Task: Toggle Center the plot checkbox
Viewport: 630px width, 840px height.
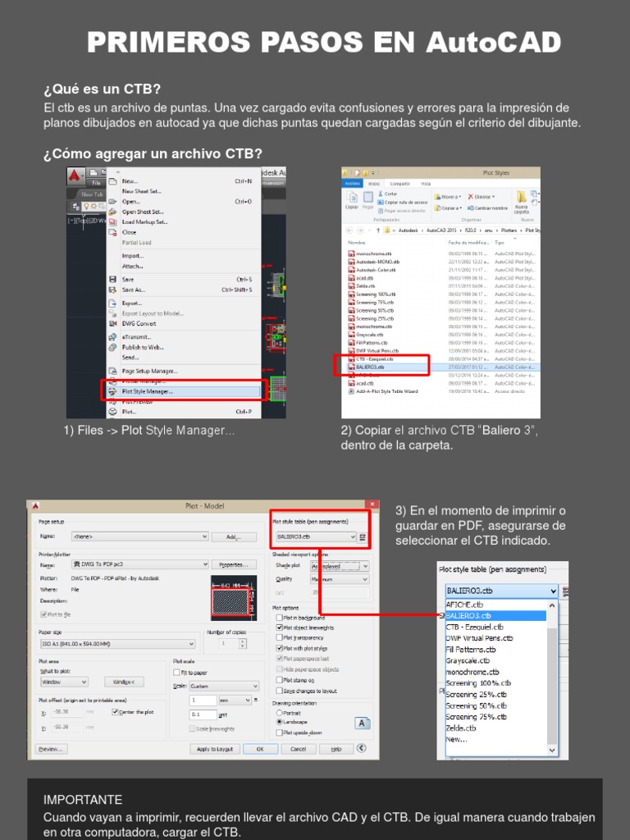Action: click(115, 712)
